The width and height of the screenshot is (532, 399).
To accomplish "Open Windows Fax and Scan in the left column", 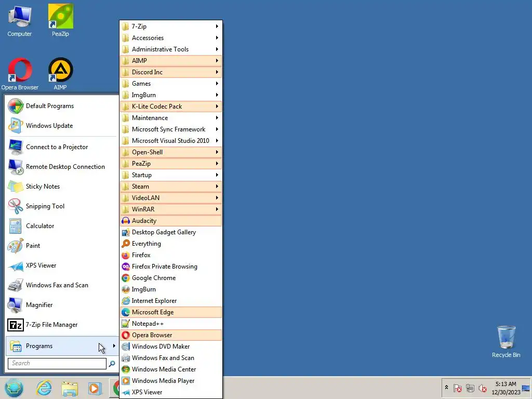I will 62,285.
